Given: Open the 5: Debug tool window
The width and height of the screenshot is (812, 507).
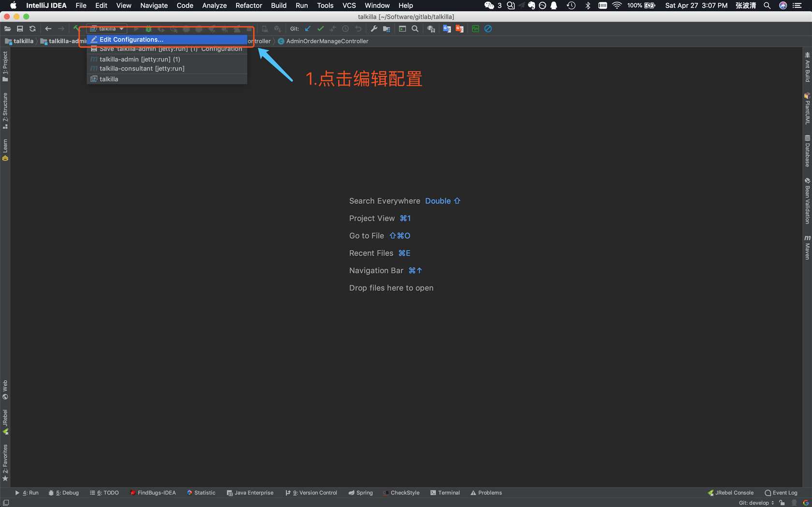Looking at the screenshot, I should [x=64, y=493].
